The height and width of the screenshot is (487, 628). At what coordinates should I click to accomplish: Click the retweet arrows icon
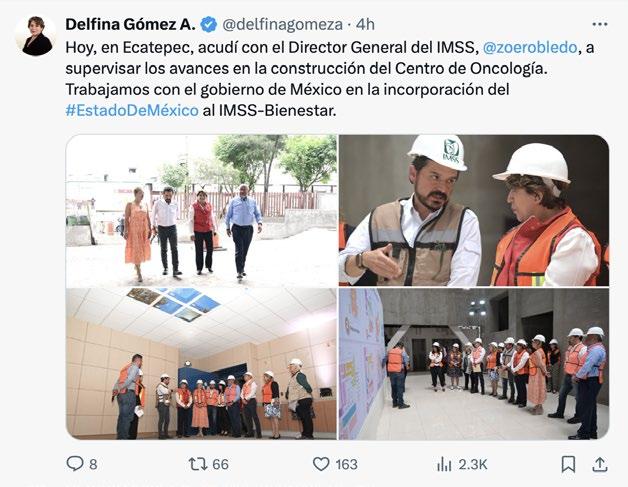coord(198,464)
